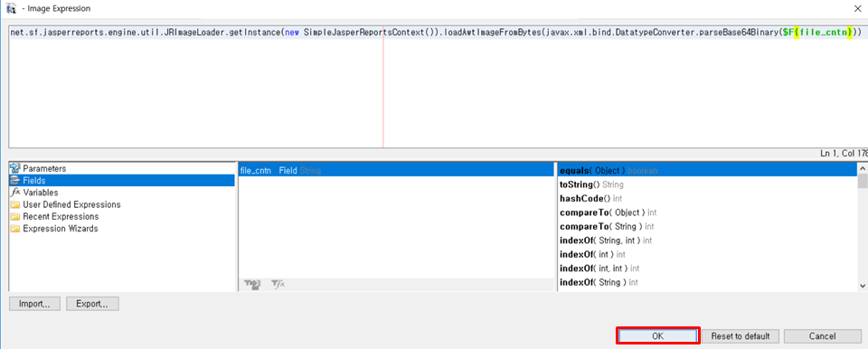Toggle the hide built-in variables fx filter icon
Image resolution: width=868 pixels, height=349 pixels.
coord(278,284)
